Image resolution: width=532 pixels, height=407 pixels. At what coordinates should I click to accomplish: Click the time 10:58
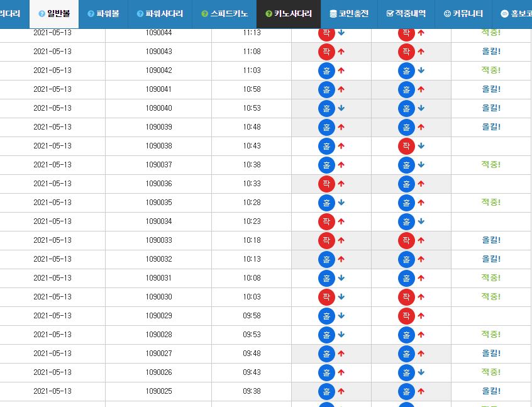click(x=252, y=89)
